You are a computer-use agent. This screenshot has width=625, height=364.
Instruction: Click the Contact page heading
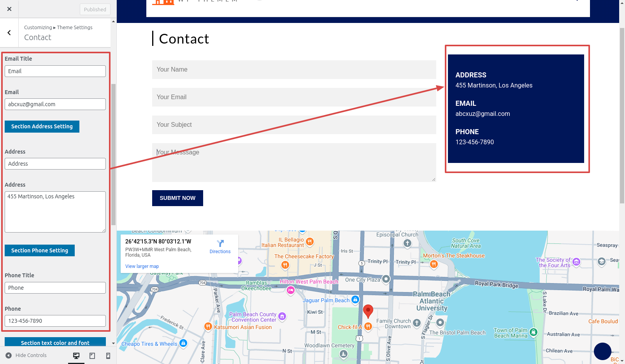[x=184, y=39]
